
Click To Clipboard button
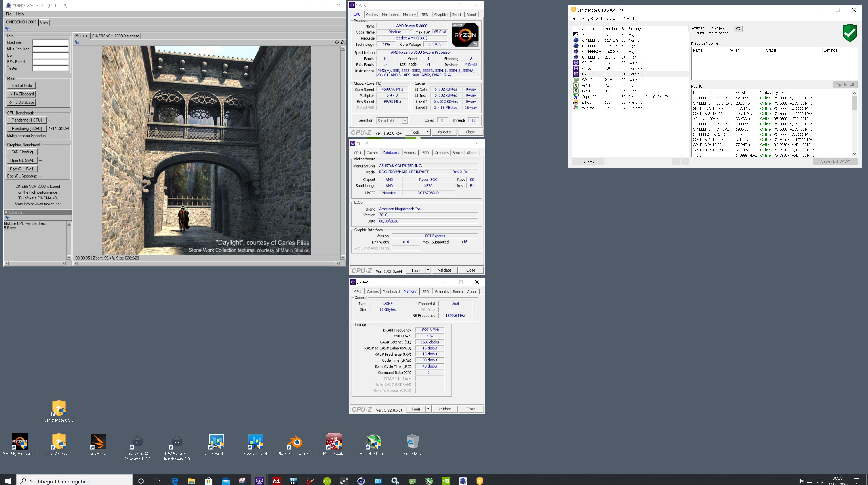[21, 94]
